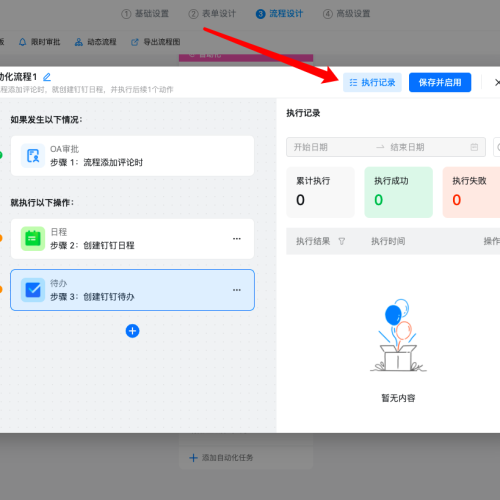500x500 pixels.
Task: Click 导出流程图 to export flowchart
Action: tap(156, 42)
